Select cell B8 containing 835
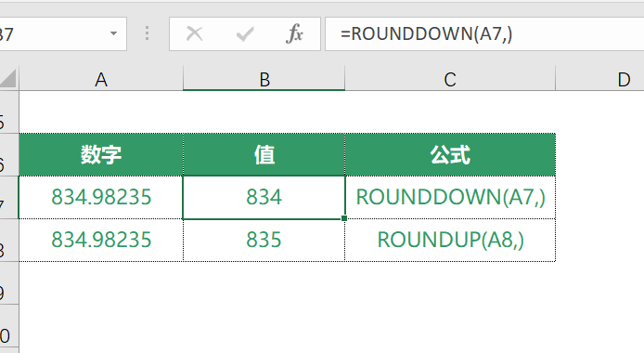 (x=264, y=240)
